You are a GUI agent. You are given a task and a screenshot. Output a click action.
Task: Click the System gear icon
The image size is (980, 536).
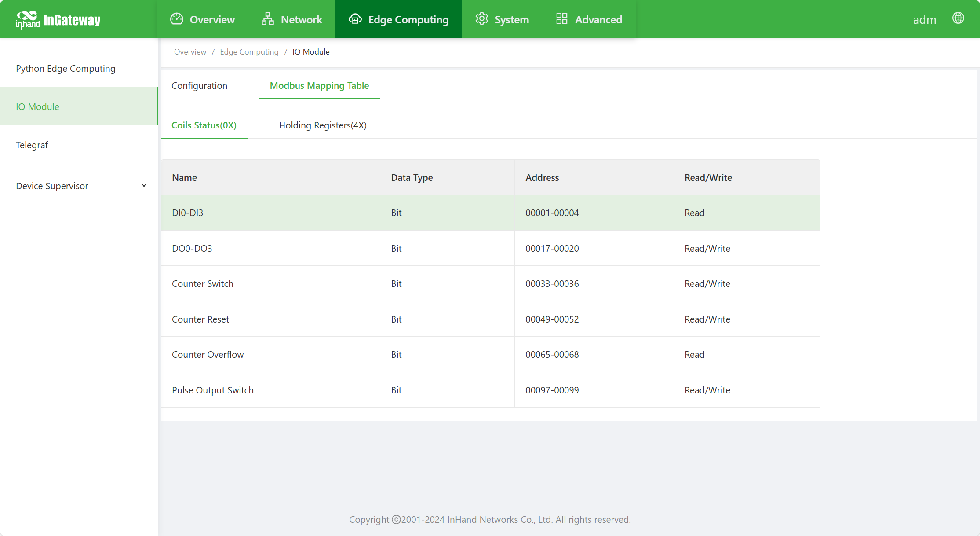482,19
